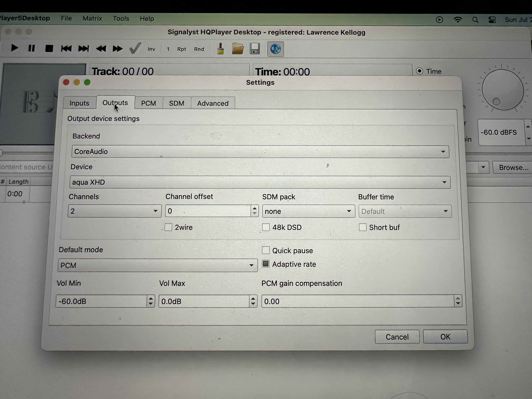The height and width of the screenshot is (399, 532).
Task: Click the -60.0 dBFS volume field
Action: pos(501,132)
